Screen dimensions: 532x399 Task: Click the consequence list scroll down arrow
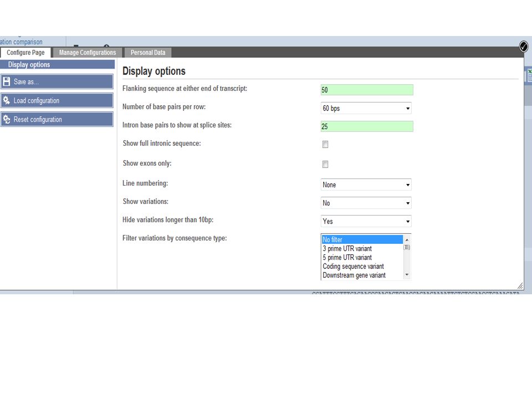[x=407, y=275]
